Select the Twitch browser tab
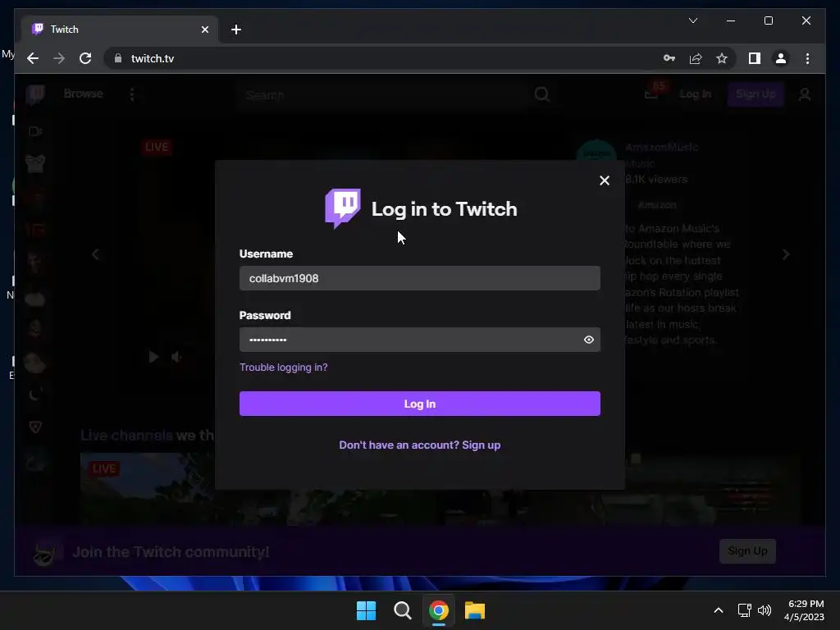 (x=120, y=30)
